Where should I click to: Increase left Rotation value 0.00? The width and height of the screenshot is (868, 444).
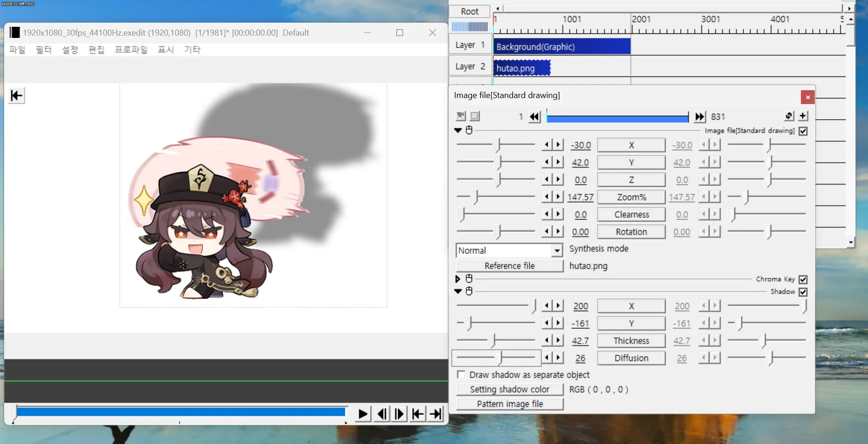point(558,232)
